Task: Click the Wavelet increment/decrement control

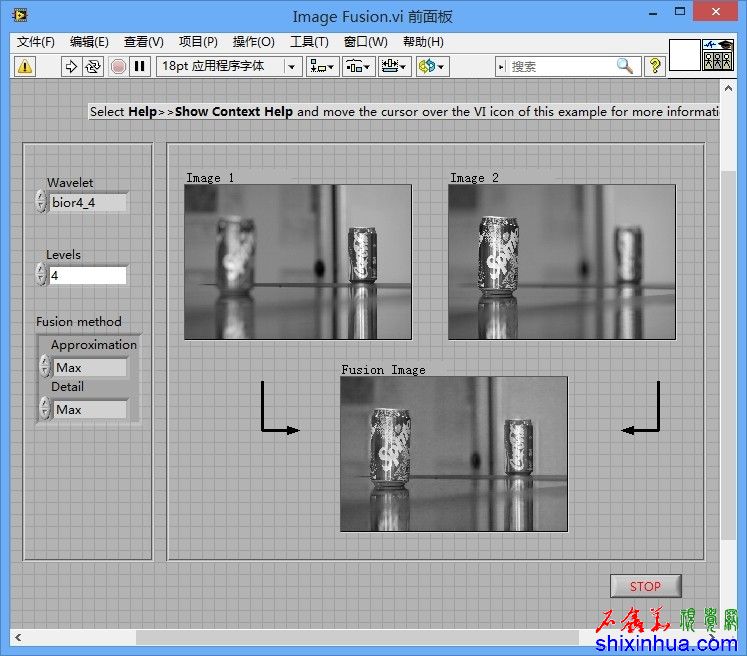Action: [41, 201]
